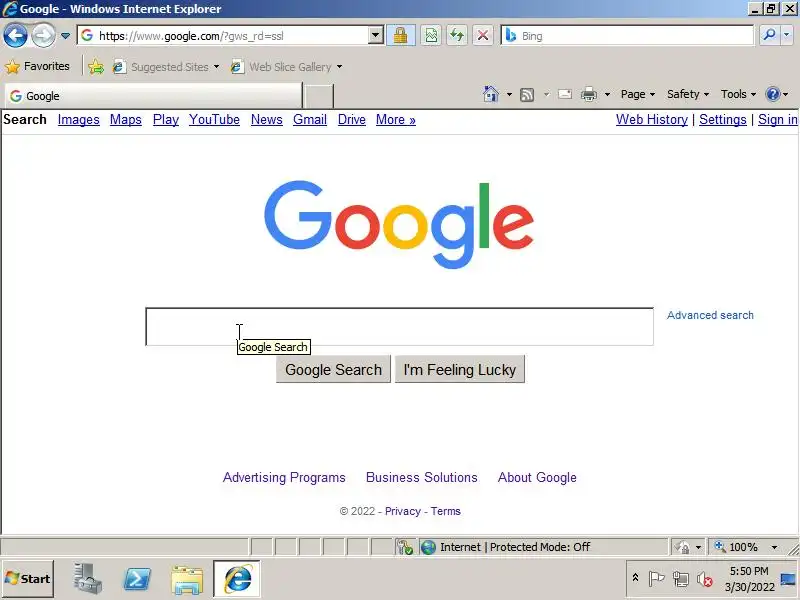Image resolution: width=800 pixels, height=600 pixels.
Task: Click the Sign in link
Action: point(778,119)
